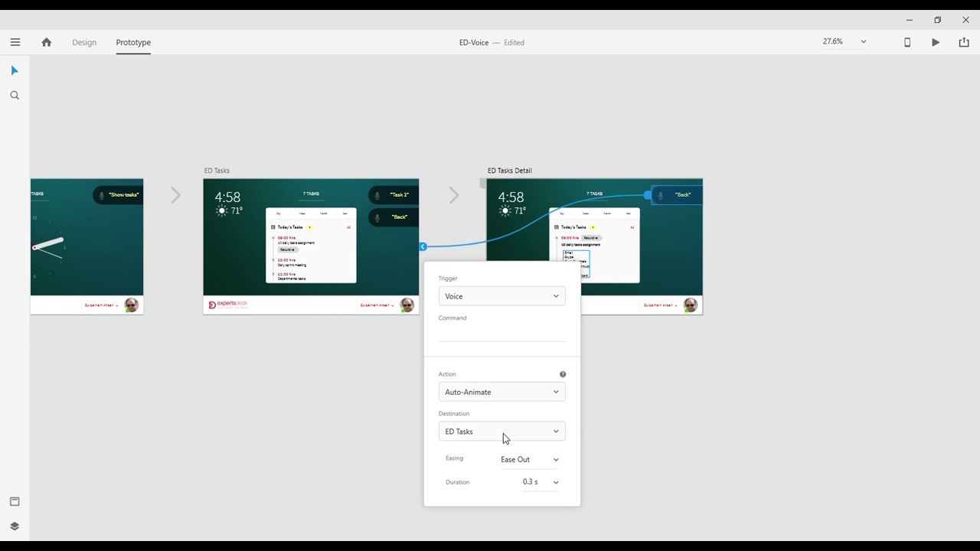Click the Action help question icon

click(563, 374)
